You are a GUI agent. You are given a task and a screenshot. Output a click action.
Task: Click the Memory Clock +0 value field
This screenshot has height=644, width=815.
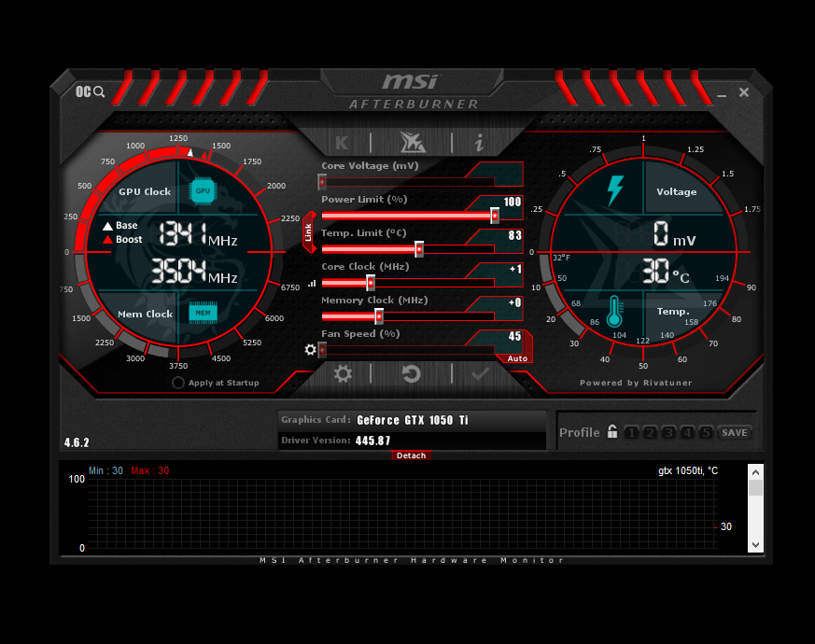point(514,302)
